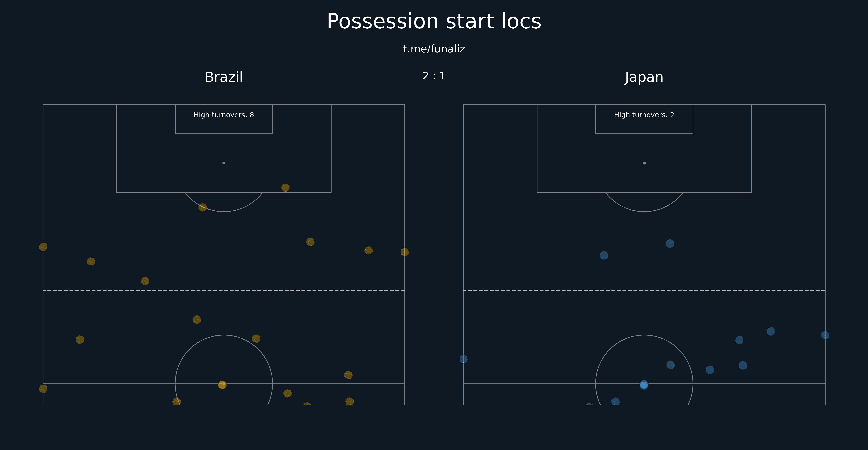Click bright yellow dot at Brazil center spot
This screenshot has width=868, height=450.
222,385
